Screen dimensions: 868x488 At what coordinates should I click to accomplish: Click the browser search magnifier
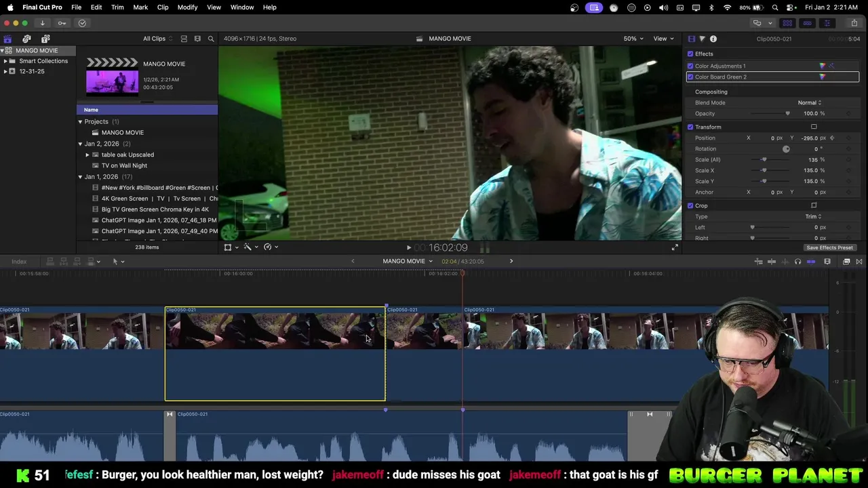[211, 39]
